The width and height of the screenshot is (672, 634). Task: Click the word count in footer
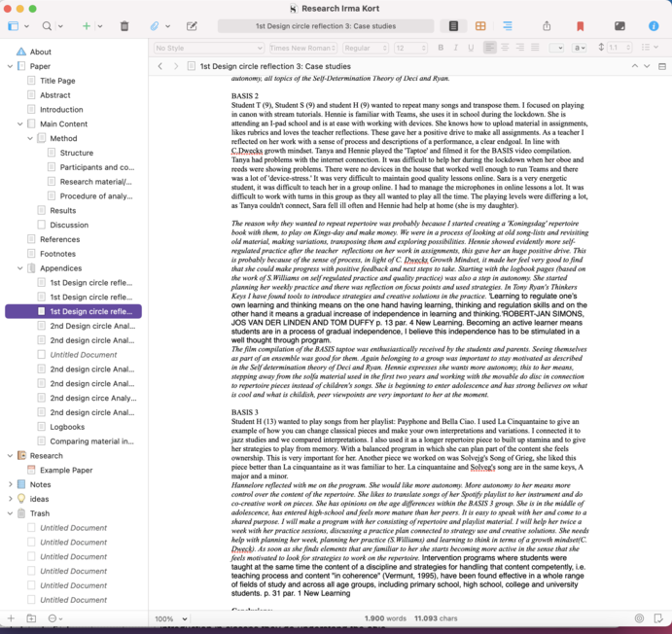386,618
